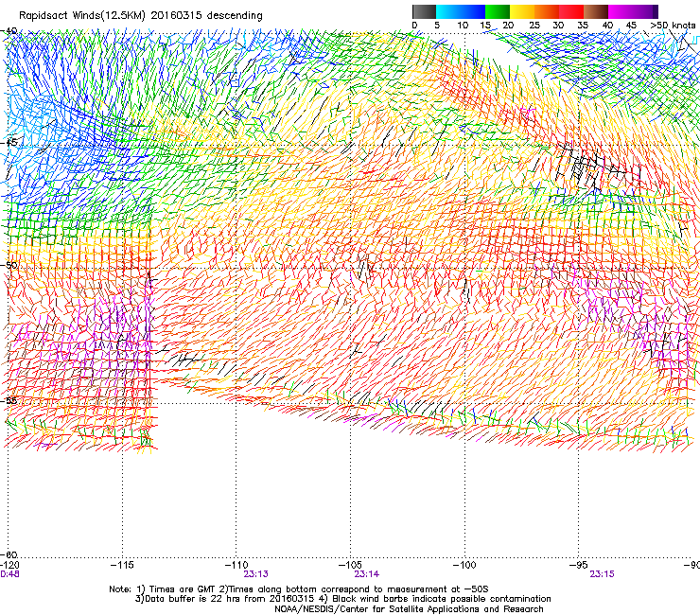Click the '-105' longitude axis label
700x615 pixels.
[350, 565]
